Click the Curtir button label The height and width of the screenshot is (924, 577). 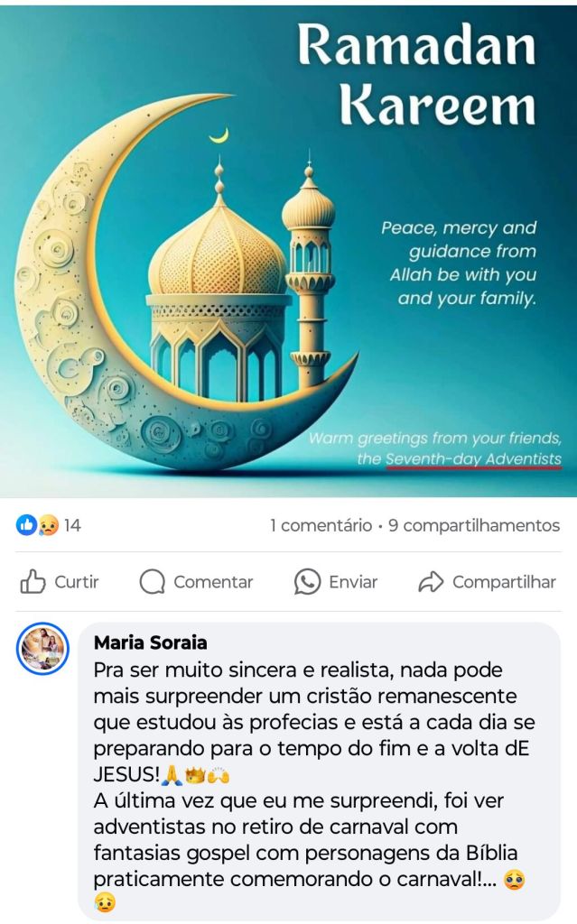77,582
